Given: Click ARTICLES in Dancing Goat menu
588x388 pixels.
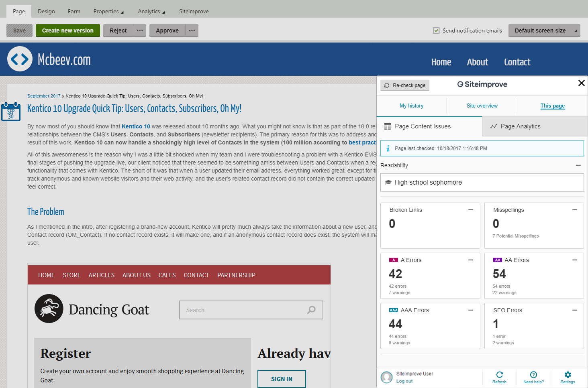Looking at the screenshot, I should pos(101,275).
